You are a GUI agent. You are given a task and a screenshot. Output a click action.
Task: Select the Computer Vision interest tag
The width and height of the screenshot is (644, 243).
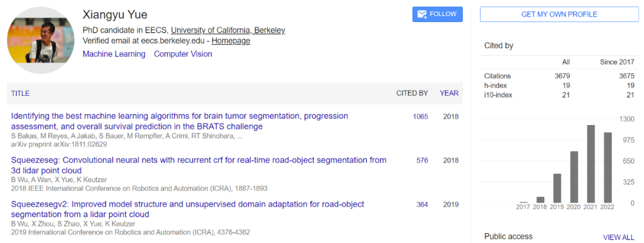183,54
